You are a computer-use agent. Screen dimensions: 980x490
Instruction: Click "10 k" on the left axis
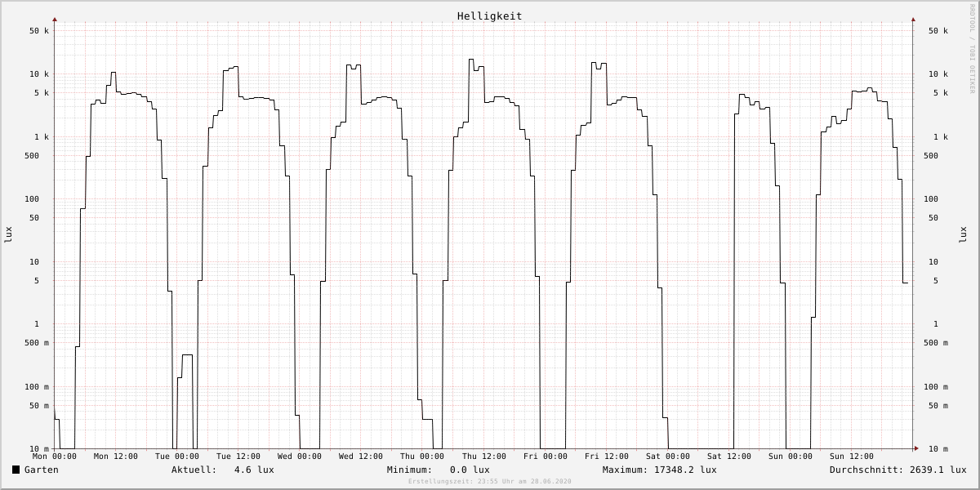pos(39,74)
